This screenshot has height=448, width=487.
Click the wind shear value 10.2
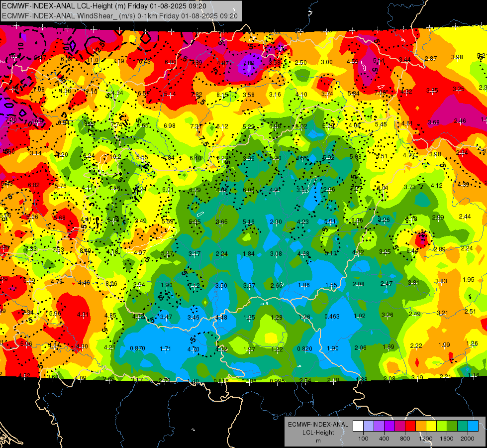(x=115, y=157)
